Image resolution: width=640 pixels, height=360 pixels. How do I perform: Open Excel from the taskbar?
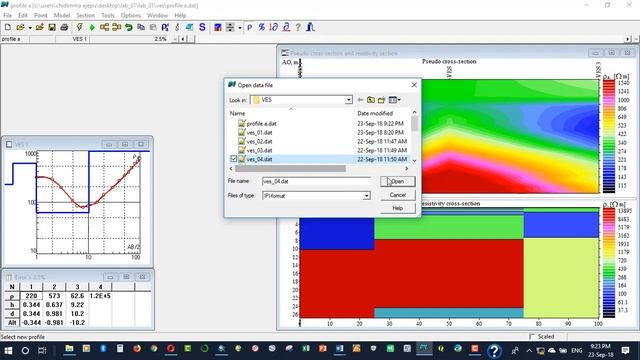[x=306, y=349]
